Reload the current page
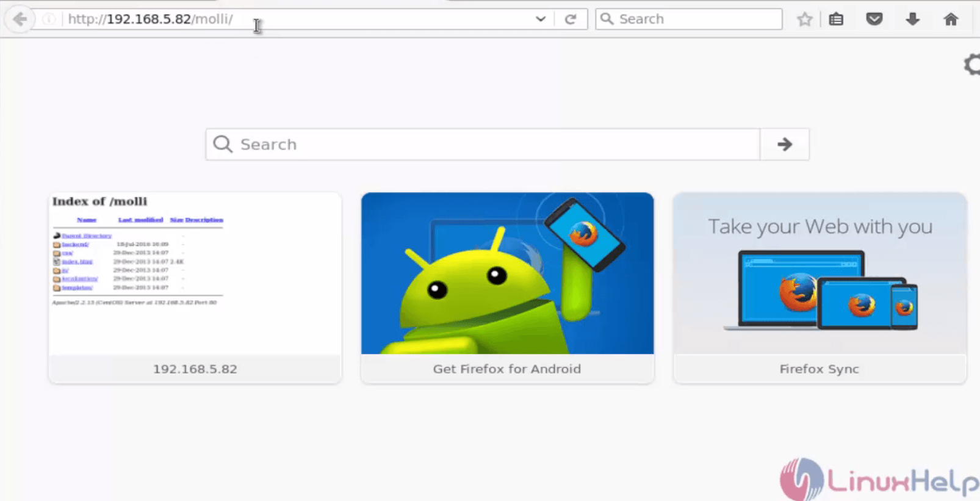 (571, 19)
